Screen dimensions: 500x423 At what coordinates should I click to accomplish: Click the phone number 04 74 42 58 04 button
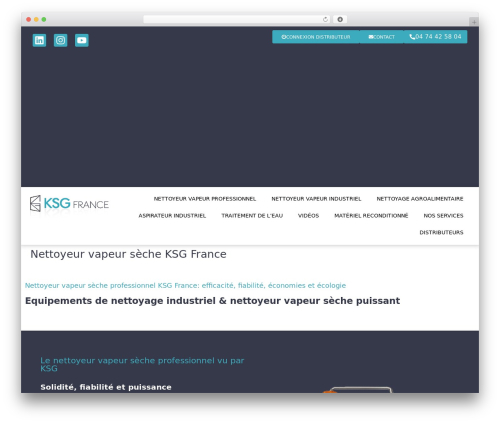(x=435, y=37)
